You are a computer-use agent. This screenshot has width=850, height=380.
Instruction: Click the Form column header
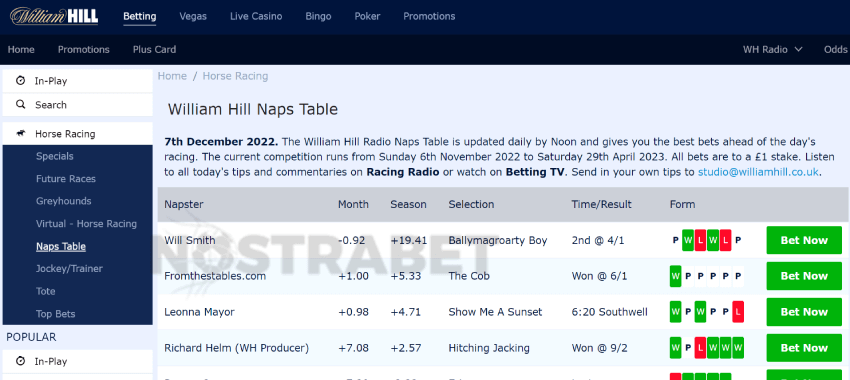click(682, 204)
